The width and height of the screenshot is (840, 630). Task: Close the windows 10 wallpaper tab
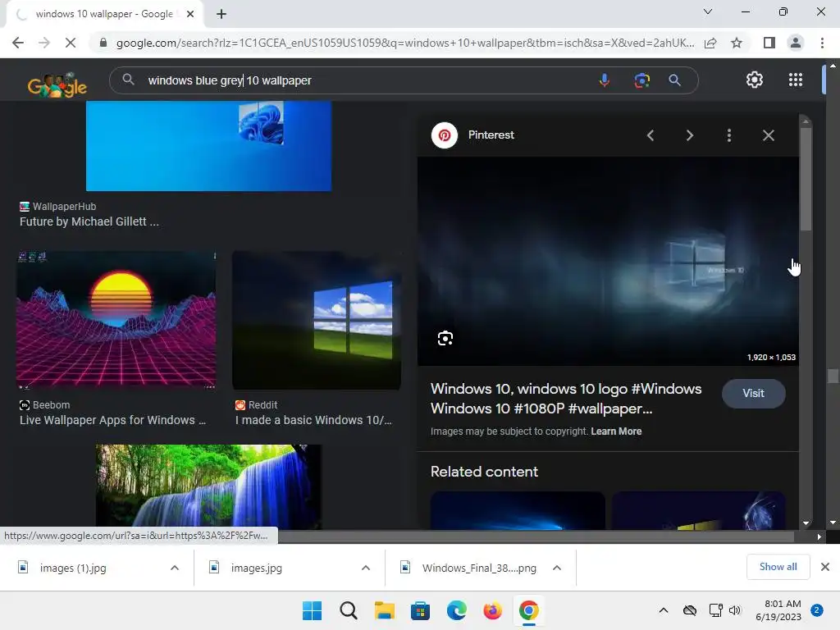[x=190, y=14]
